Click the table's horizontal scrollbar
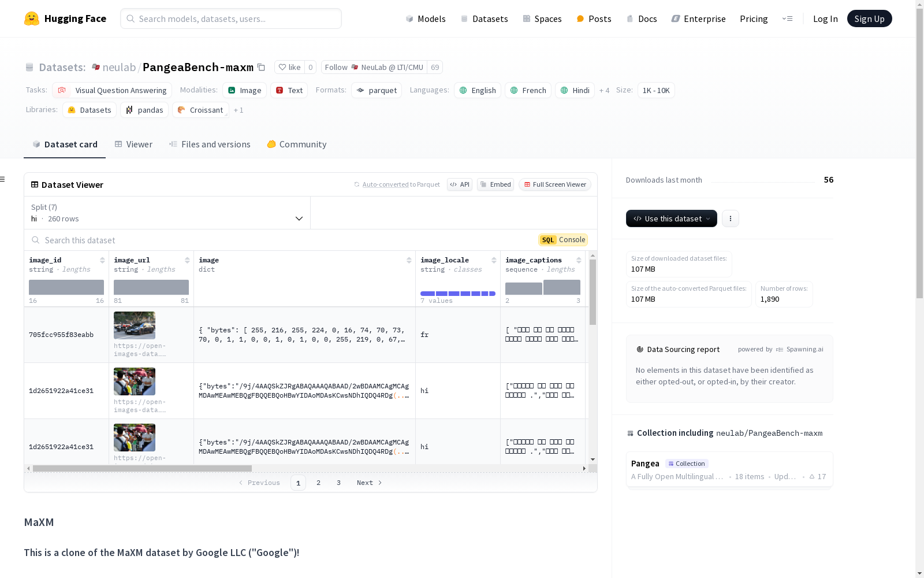924x578 pixels. (x=142, y=468)
